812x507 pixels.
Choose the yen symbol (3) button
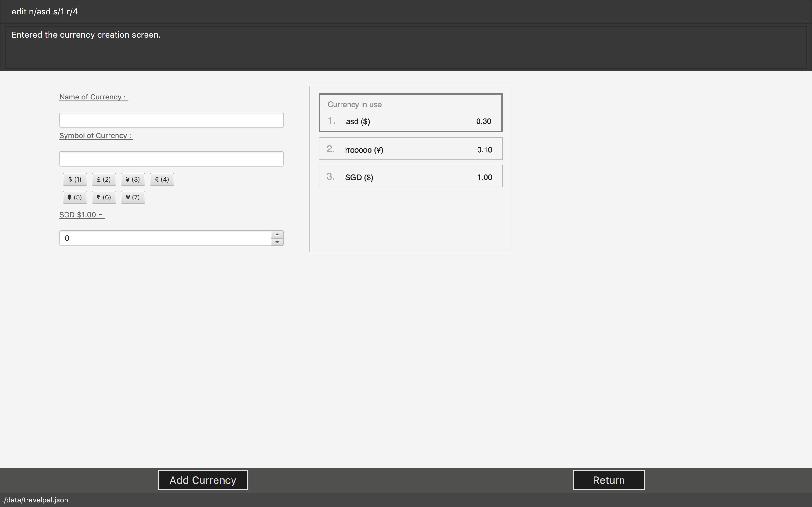point(132,179)
